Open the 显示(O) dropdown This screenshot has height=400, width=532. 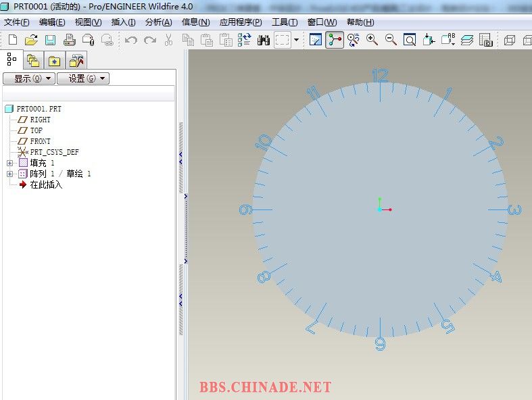(28, 78)
